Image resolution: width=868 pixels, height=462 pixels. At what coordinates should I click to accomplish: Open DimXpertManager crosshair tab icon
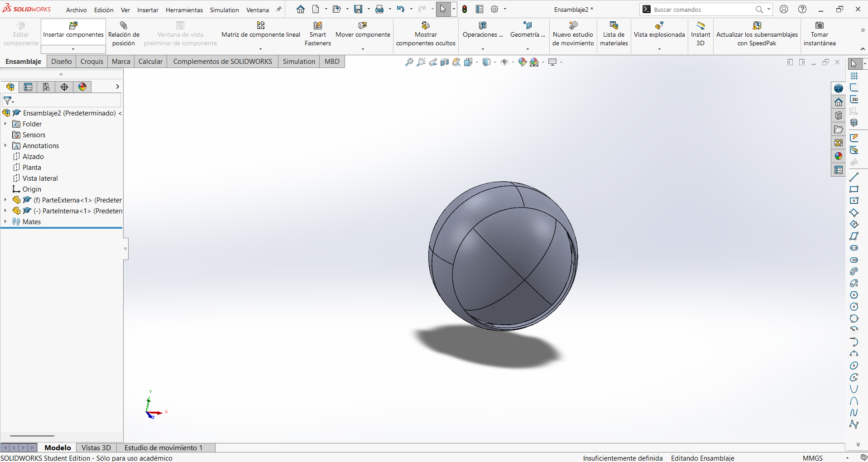pos(64,87)
